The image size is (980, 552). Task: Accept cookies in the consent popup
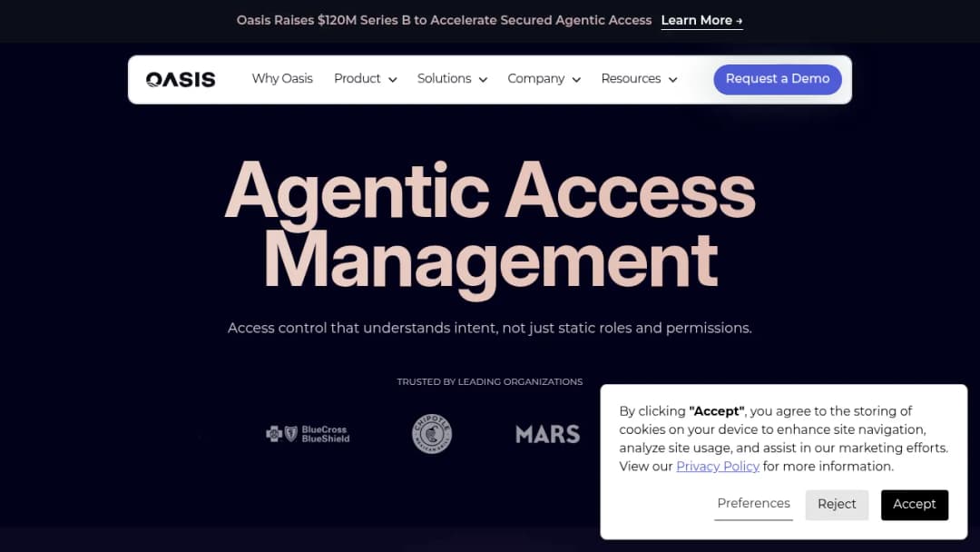point(915,505)
